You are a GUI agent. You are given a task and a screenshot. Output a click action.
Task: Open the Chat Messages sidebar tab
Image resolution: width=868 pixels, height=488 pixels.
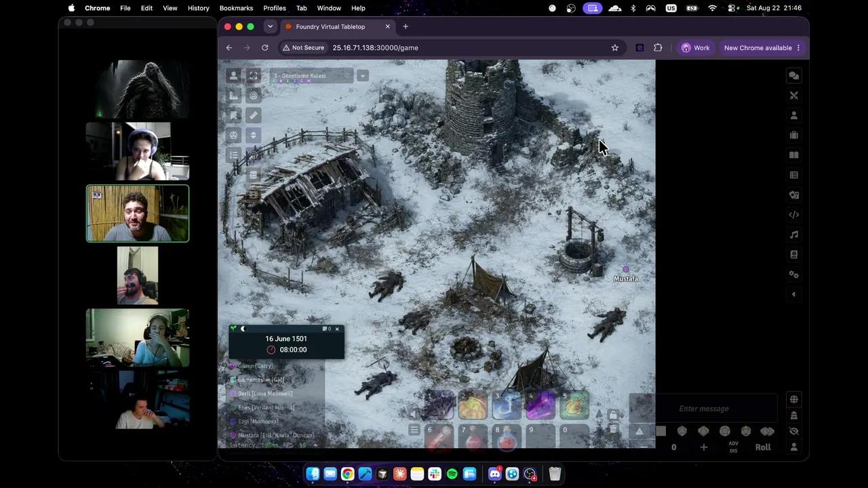coord(793,76)
